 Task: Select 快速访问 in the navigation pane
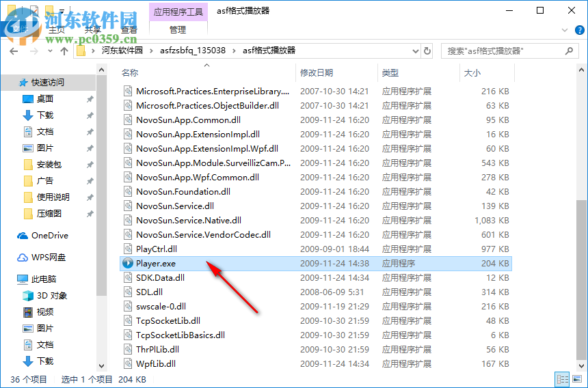coord(47,83)
